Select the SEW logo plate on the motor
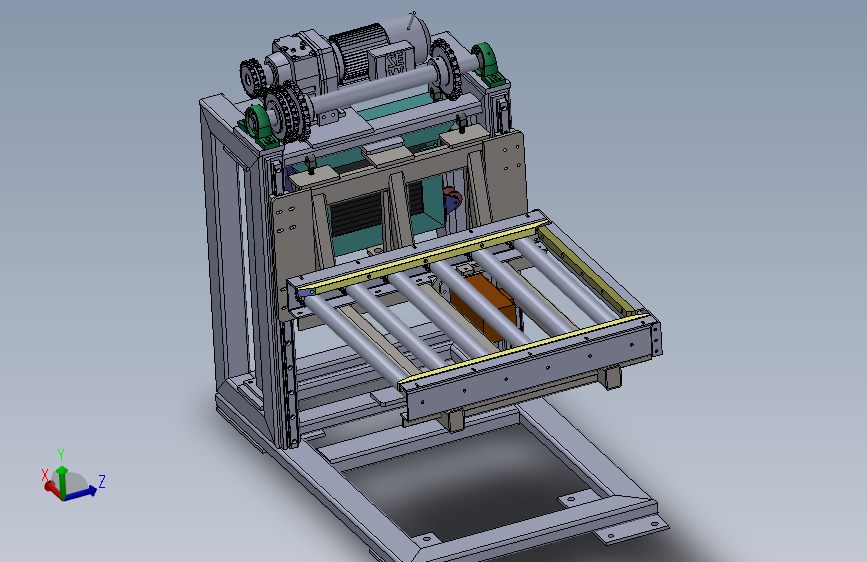The width and height of the screenshot is (867, 562). (x=395, y=63)
